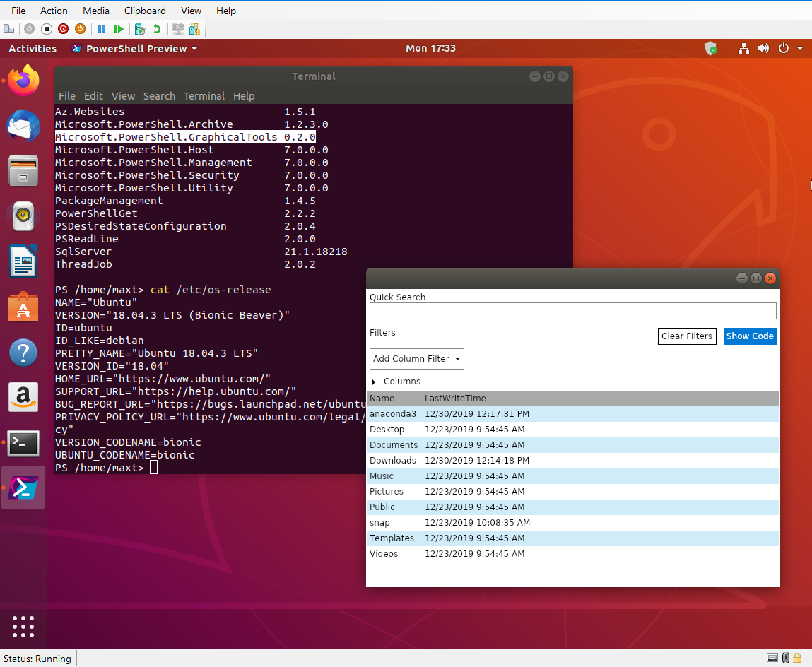812x667 pixels.
Task: Select the Desktop row in the grid
Action: point(572,430)
